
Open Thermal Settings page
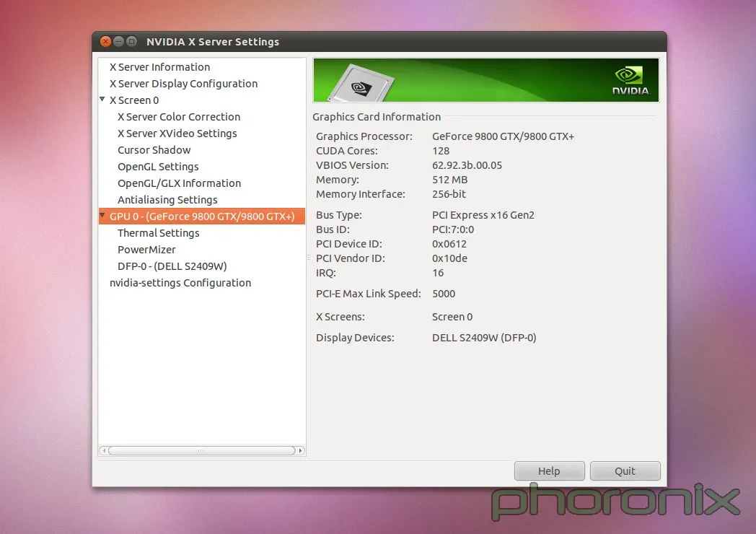coord(159,233)
